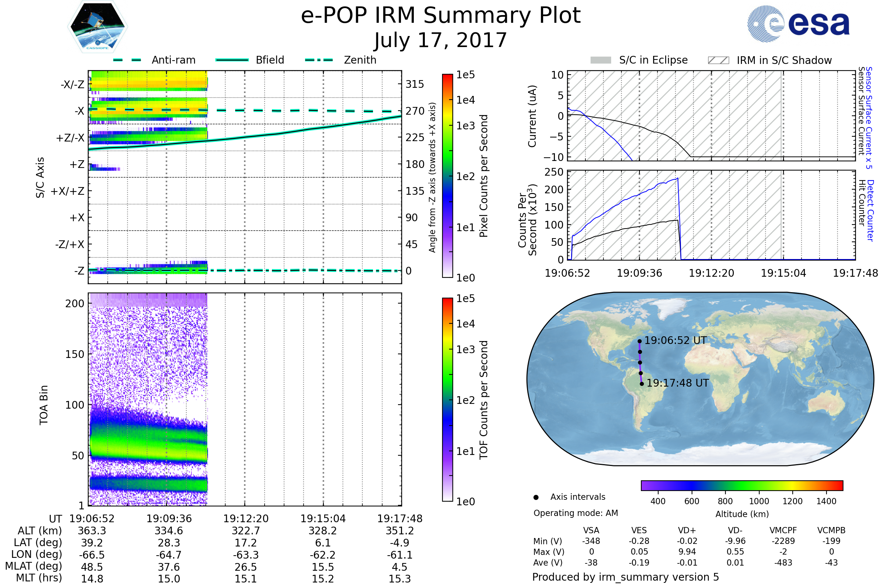Click the e-POP IRM Summary Plot title

pyautogui.click(x=441, y=16)
